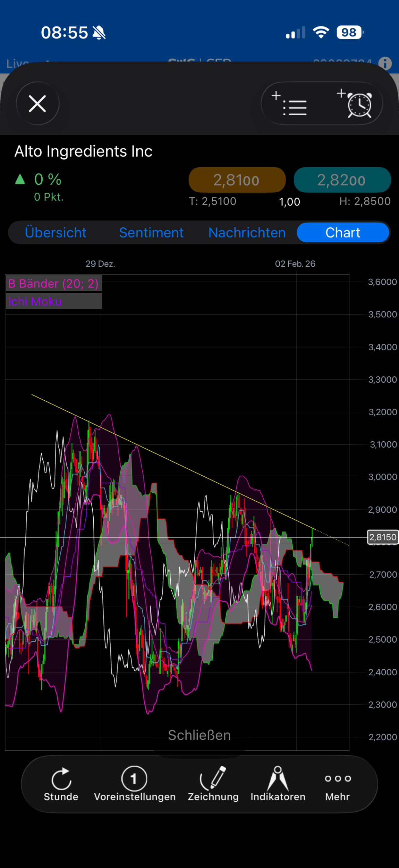Select the B Bänder (20; 2) indicator label
The image size is (399, 868).
tap(53, 284)
